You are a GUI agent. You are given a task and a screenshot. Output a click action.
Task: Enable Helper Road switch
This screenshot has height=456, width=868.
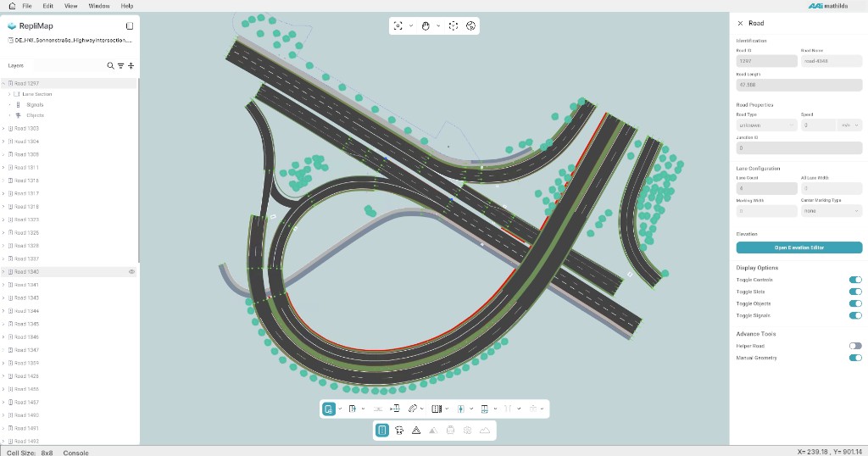(x=855, y=346)
